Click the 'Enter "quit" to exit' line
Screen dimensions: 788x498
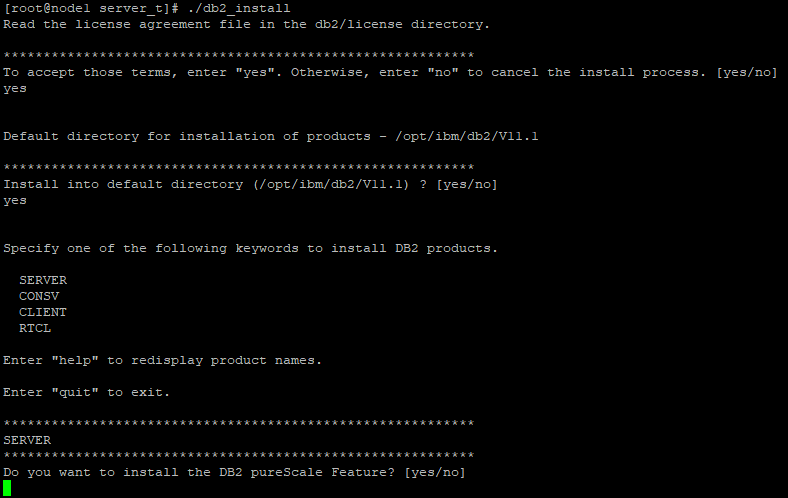click(x=86, y=392)
